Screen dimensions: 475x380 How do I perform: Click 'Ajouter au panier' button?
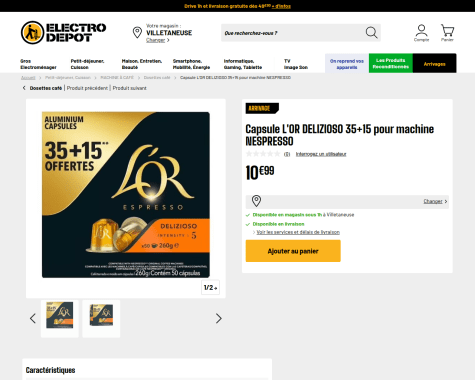click(293, 251)
